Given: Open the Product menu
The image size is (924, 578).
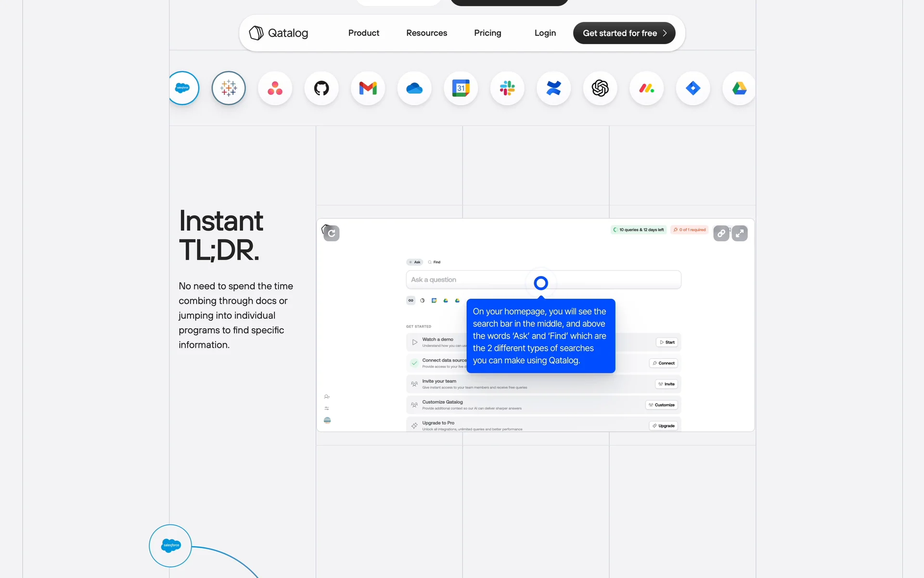Looking at the screenshot, I should pyautogui.click(x=363, y=33).
